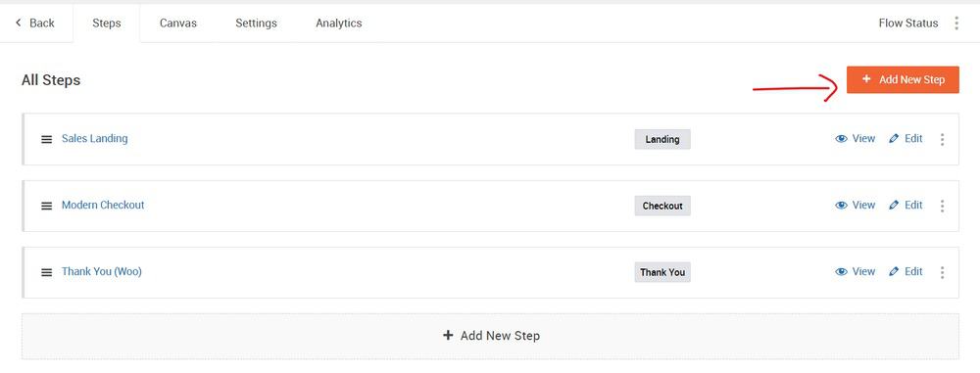This screenshot has width=980, height=373.
Task: Click the eye View icon for Modern Checkout
Action: pyautogui.click(x=841, y=205)
